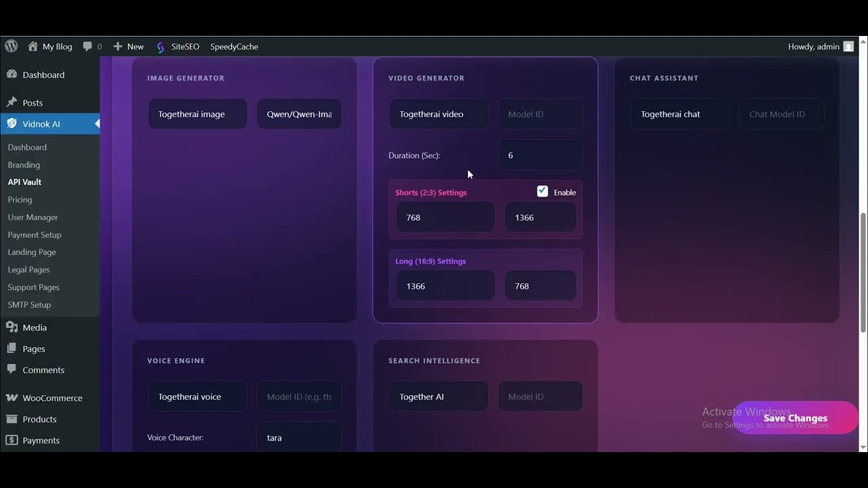Click the Payments icon in sidebar
Image resolution: width=868 pixels, height=488 pixels.
12,440
